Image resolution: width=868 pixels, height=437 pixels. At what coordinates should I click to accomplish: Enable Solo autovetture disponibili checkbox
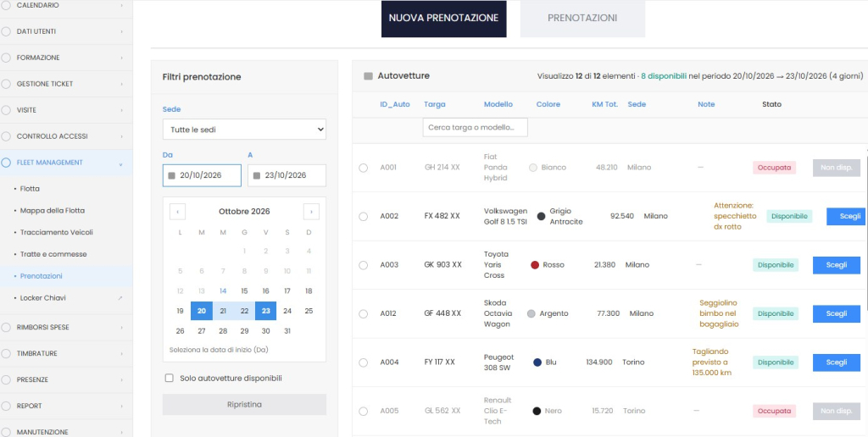coord(170,379)
